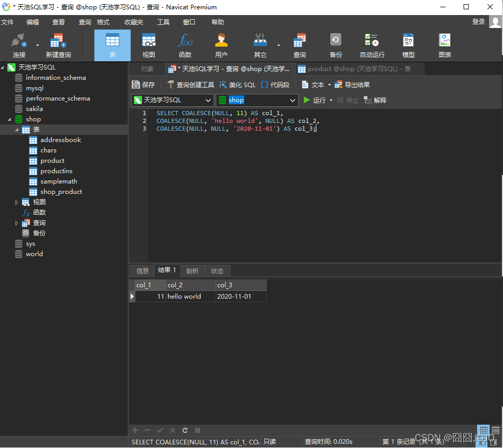Viewport: 503px width, 448px height.
Task: Click the 保存 save button
Action: point(144,85)
